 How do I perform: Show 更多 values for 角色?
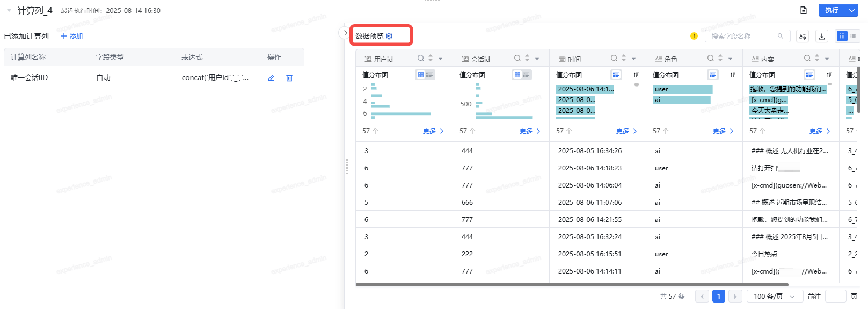click(723, 131)
